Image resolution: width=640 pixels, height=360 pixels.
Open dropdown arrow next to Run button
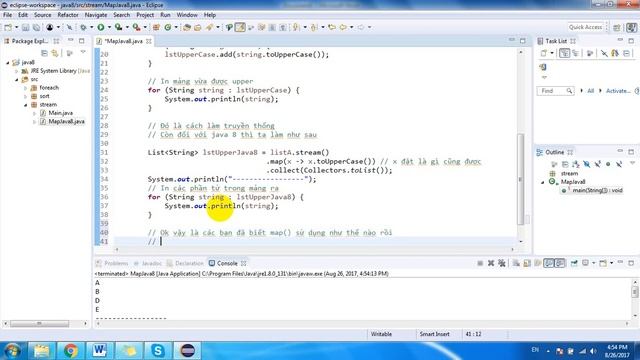click(109, 27)
